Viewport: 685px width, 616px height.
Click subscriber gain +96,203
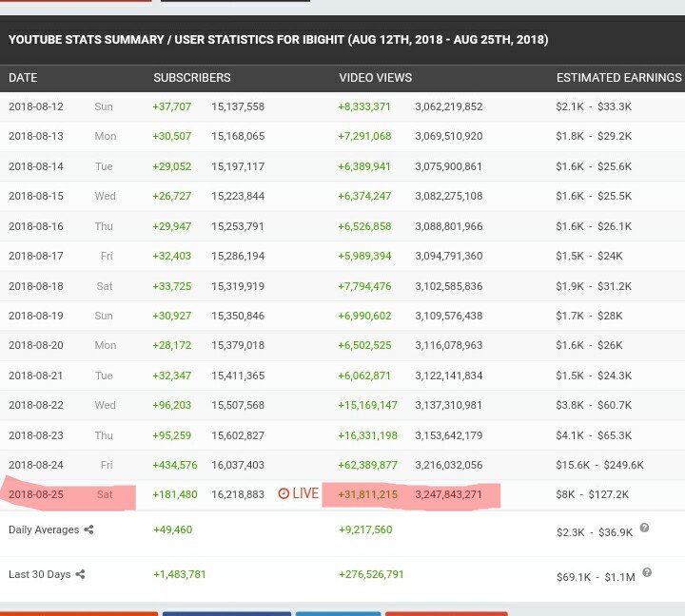(x=171, y=405)
